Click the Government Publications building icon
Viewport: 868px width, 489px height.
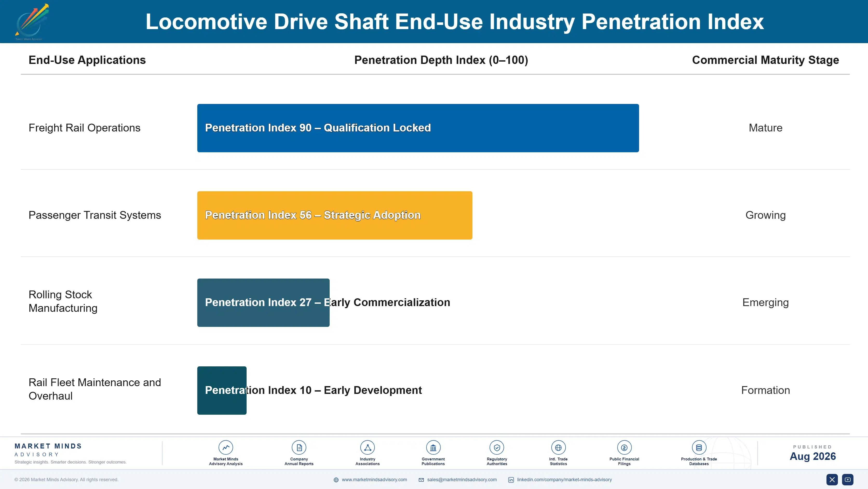433,447
